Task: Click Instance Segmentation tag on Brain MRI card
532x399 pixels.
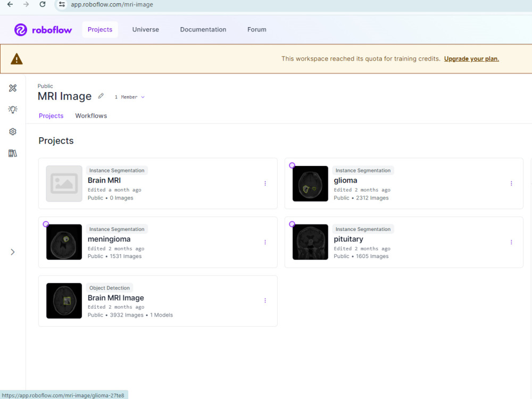Action: point(117,170)
